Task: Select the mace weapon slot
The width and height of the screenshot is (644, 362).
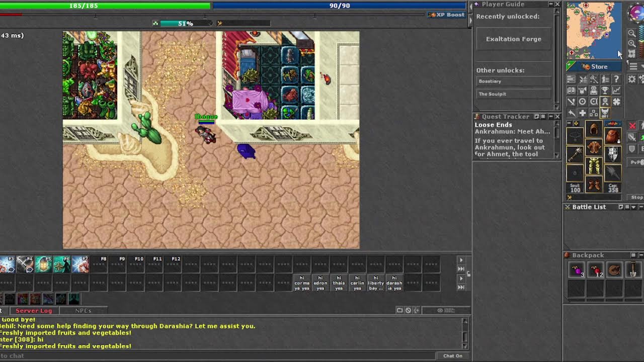Action: pos(575,155)
